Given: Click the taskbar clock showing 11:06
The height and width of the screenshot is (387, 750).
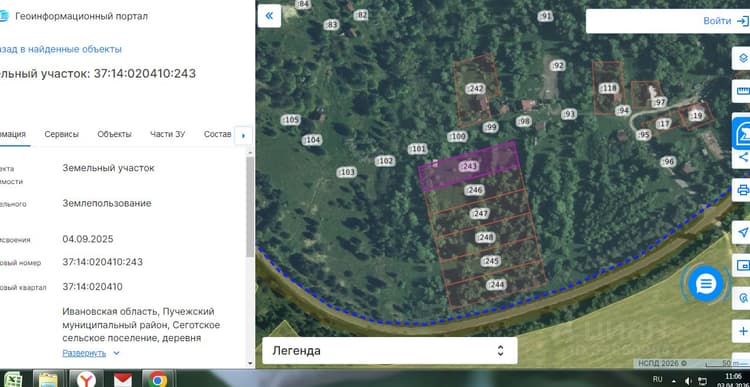Looking at the screenshot, I should click(x=734, y=376).
